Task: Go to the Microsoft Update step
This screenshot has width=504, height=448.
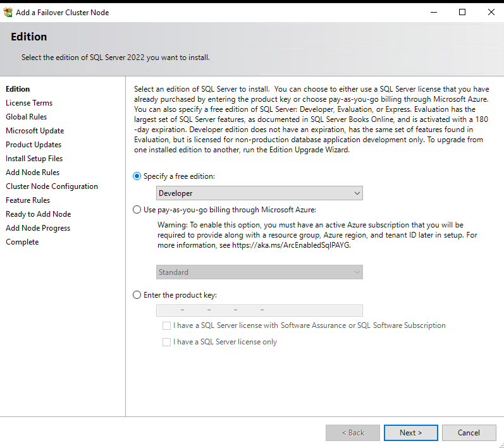Action: (x=35, y=131)
